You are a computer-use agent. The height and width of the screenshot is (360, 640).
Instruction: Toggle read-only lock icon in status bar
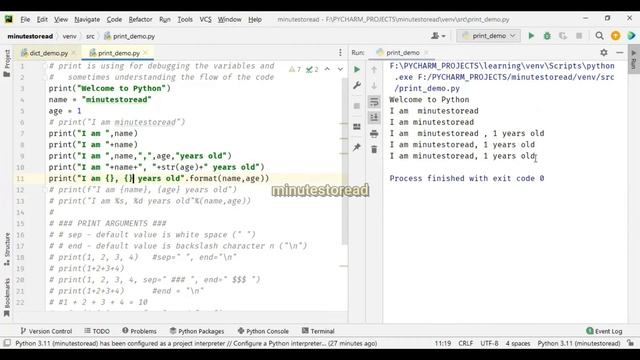click(631, 343)
